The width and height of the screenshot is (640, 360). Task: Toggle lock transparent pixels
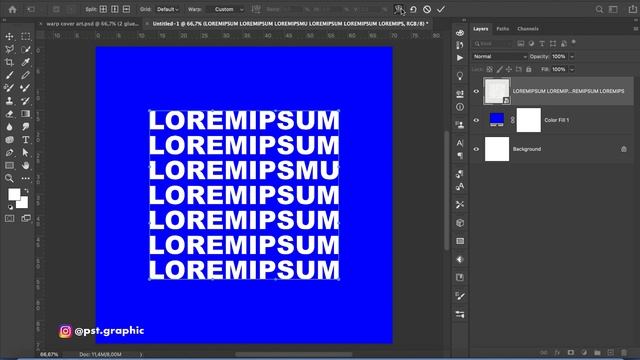489,69
